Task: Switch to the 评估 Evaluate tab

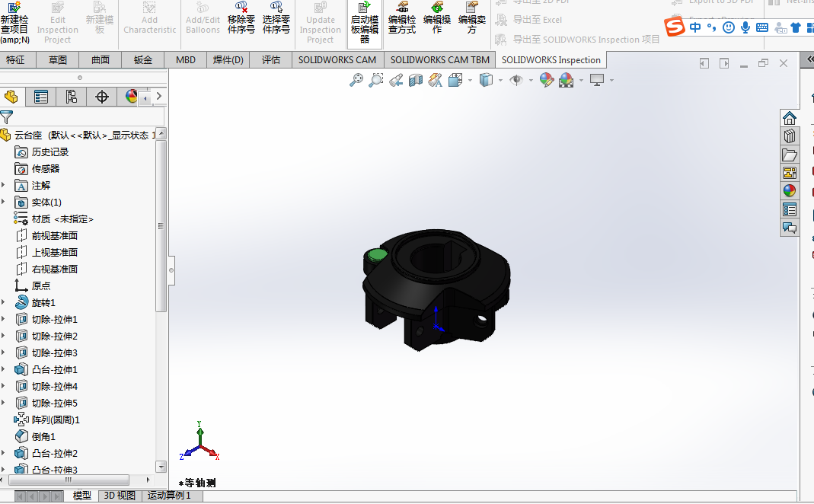Action: 270,60
